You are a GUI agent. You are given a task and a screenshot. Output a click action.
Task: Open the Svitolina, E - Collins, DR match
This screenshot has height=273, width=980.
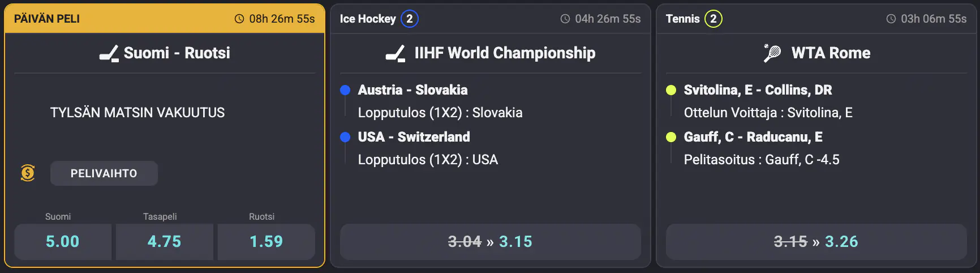coord(758,90)
